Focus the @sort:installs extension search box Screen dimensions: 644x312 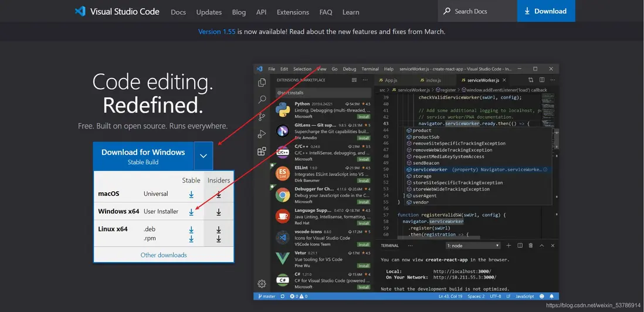pos(323,93)
